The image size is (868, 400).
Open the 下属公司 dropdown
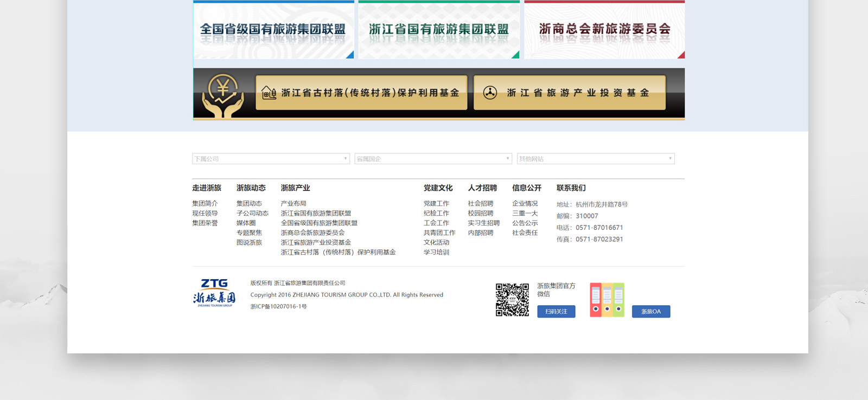[271, 159]
